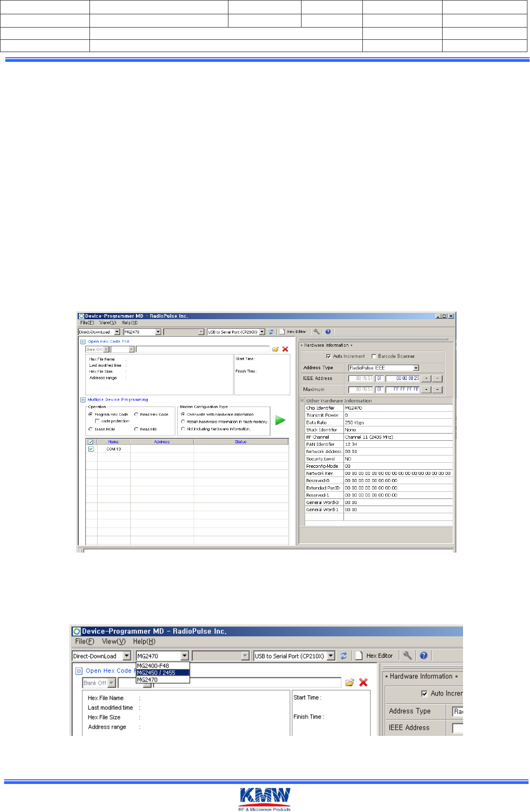Screen dimensions: 530x812
Task: Click Status column header in device table
Action: (x=241, y=442)
